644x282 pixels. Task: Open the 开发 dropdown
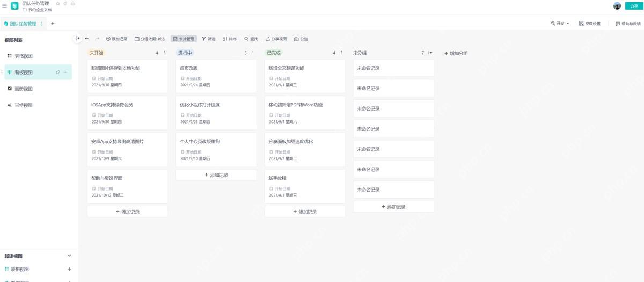click(560, 24)
